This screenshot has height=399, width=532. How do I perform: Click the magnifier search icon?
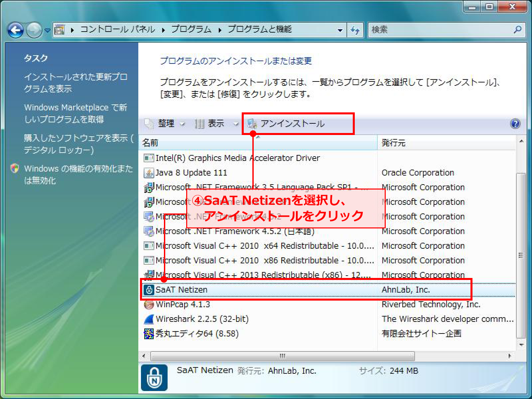coord(518,30)
